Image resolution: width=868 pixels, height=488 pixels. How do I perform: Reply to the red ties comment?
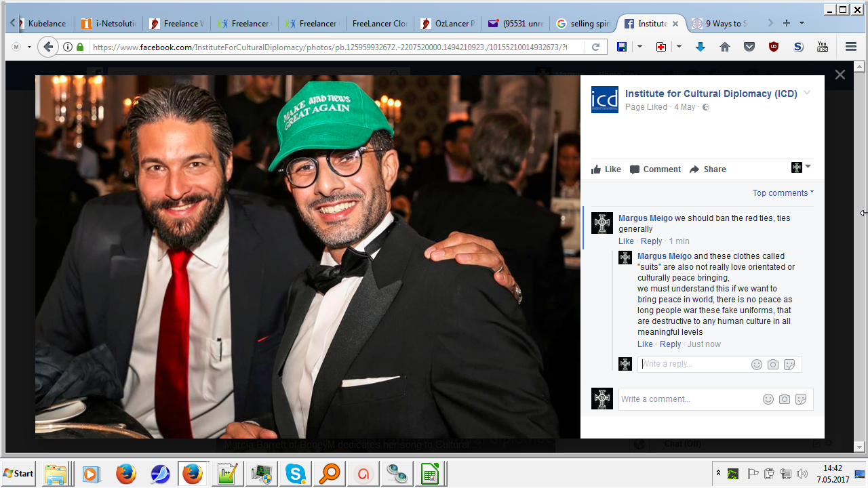652,241
